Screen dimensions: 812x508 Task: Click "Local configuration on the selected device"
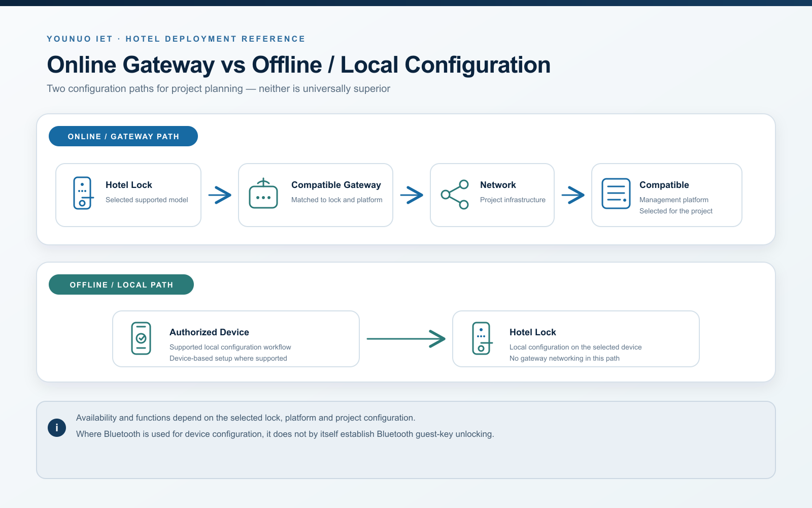pyautogui.click(x=576, y=347)
